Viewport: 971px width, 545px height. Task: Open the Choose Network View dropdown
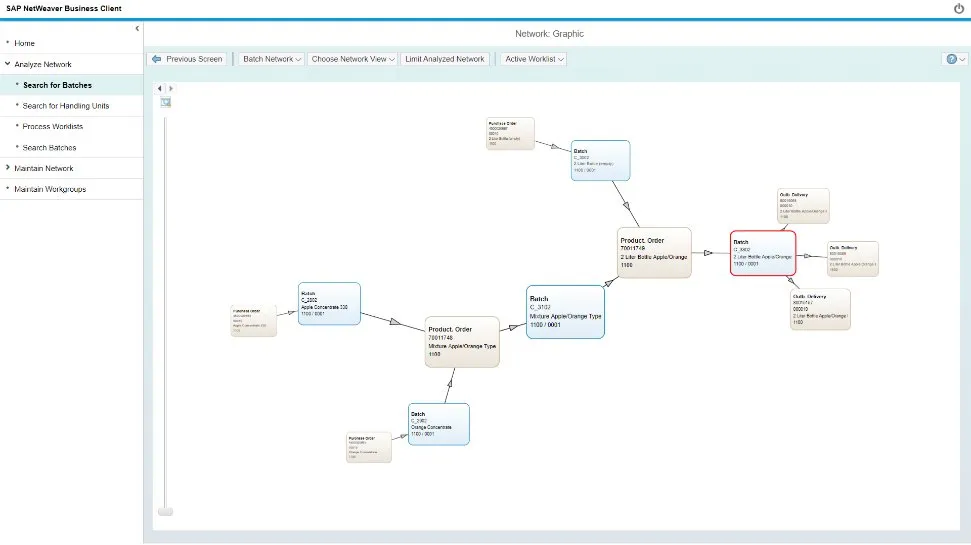tap(353, 59)
